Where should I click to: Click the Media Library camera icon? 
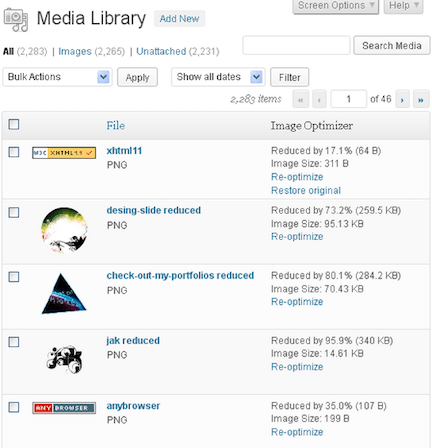16,20
